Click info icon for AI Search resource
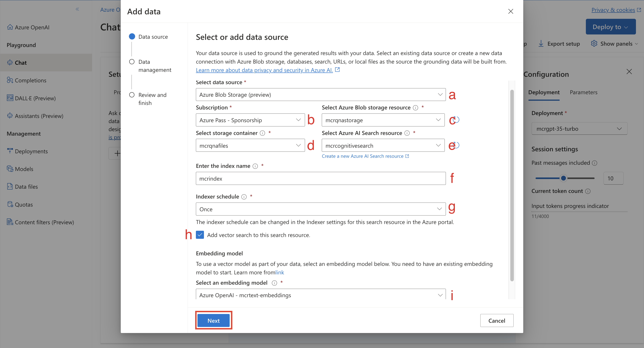Viewport: 644px width, 348px height. [x=407, y=133]
